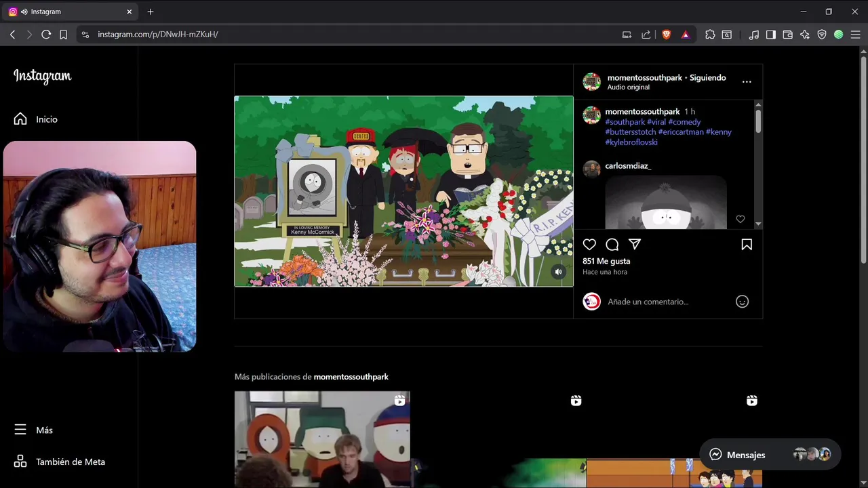Click the search tabs toolbar icon
Screen dimensions: 868x488
pos(727,35)
